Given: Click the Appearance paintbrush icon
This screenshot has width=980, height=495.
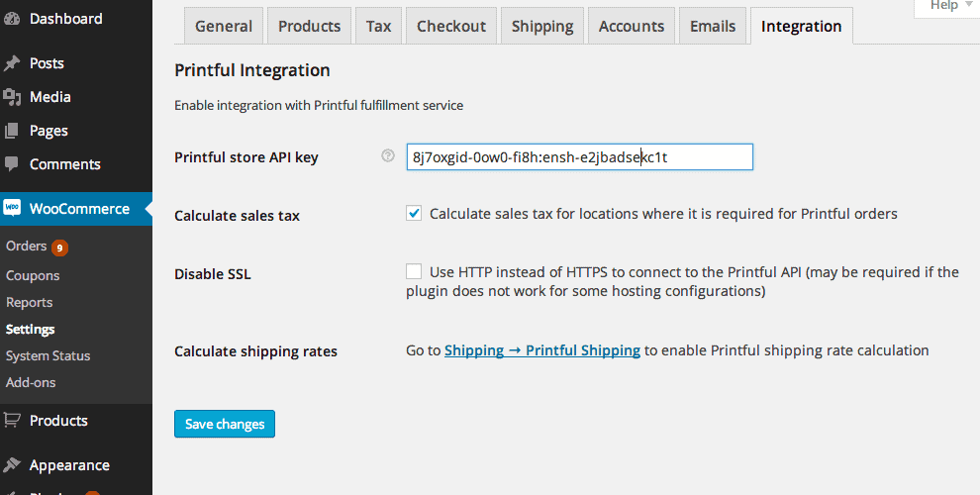Looking at the screenshot, I should pos(12,465).
